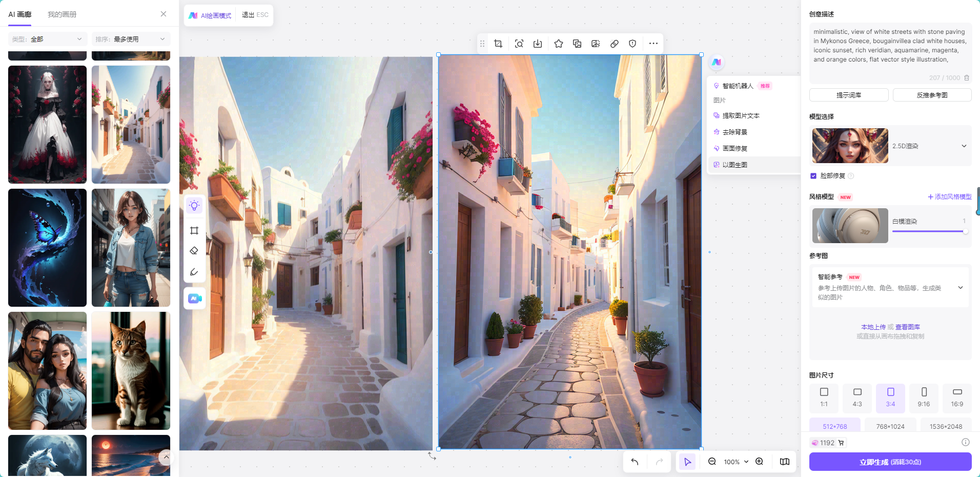Switch to 我的画册 tab
Screen dimensions: 980x477
[62, 14]
